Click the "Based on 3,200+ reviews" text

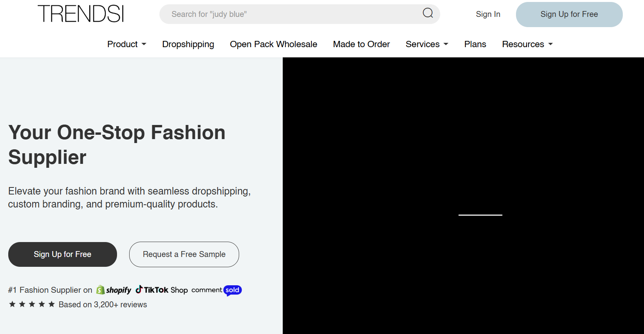pos(102,305)
